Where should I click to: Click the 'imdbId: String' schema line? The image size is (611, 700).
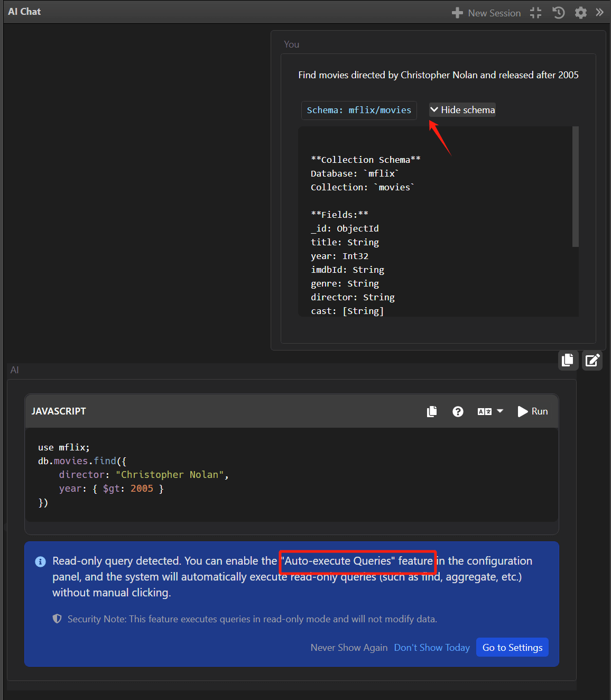click(347, 270)
